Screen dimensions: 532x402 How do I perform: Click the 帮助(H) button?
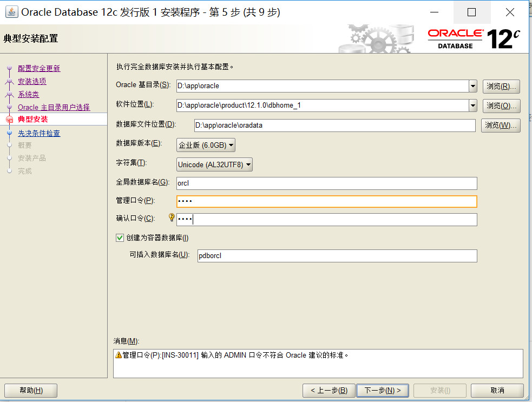[x=31, y=391]
